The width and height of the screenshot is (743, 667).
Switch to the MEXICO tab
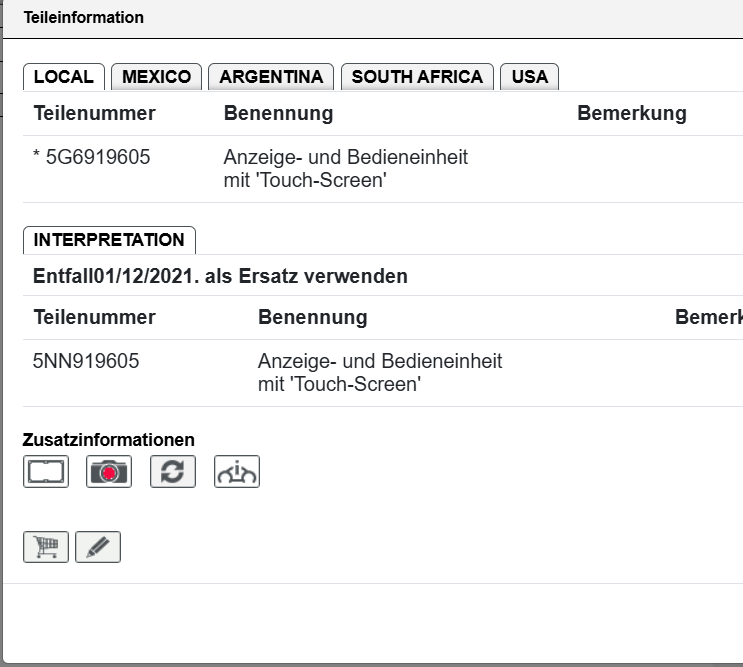(x=156, y=77)
